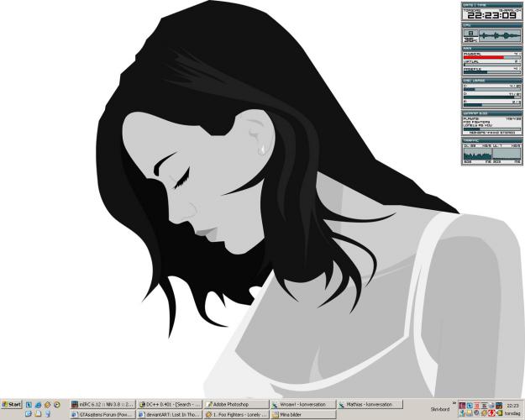This screenshot has width=525, height=420.
Task: Open the Wrowwl konversation window
Action: (x=302, y=404)
